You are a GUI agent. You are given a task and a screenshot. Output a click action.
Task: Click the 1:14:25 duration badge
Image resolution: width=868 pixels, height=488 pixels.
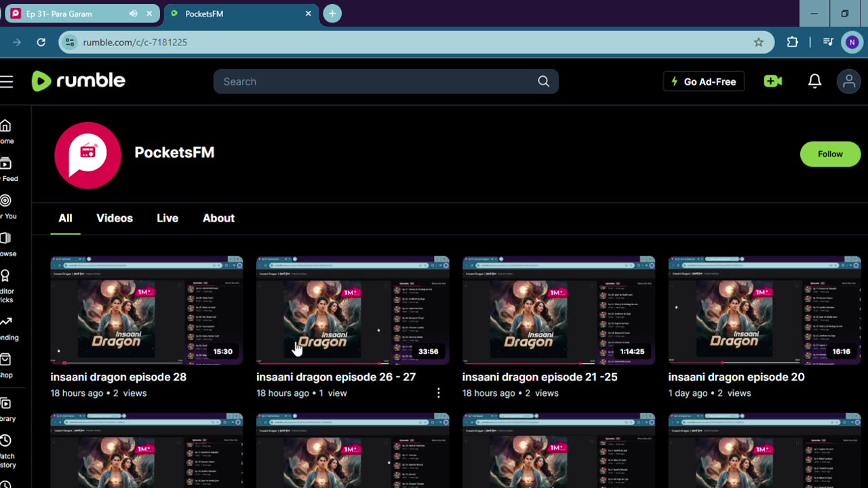[x=632, y=351]
